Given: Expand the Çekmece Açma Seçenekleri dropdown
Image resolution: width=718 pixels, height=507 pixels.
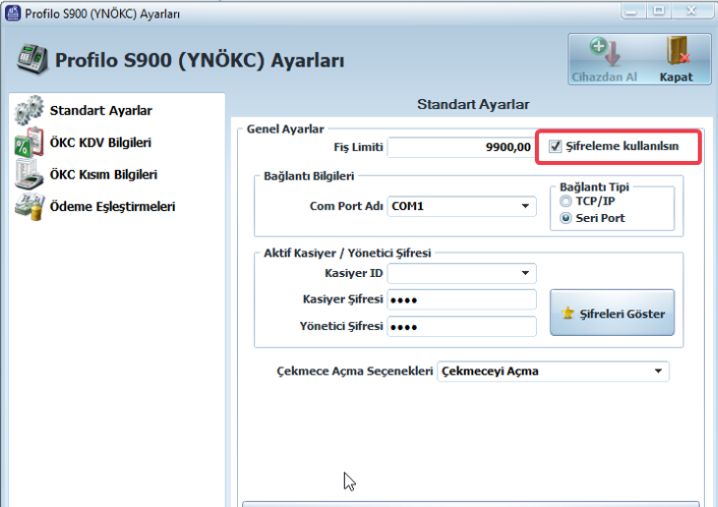Looking at the screenshot, I should coord(658,371).
